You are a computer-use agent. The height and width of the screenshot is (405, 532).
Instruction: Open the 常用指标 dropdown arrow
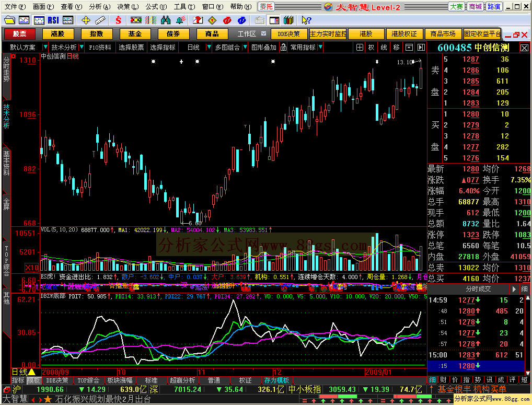click(320, 47)
